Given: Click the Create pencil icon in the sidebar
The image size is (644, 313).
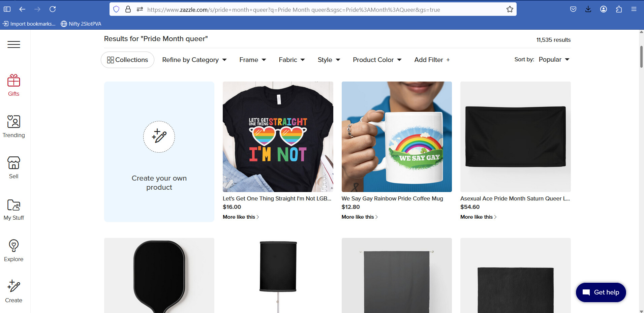Looking at the screenshot, I should [14, 286].
